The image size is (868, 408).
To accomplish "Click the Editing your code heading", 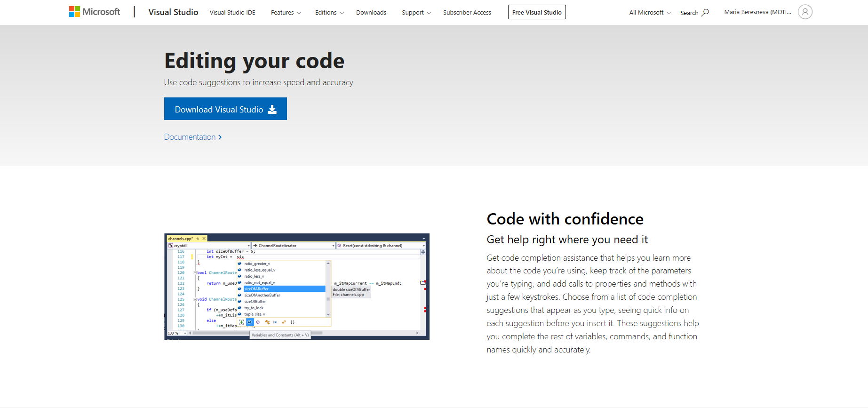I will click(x=254, y=61).
